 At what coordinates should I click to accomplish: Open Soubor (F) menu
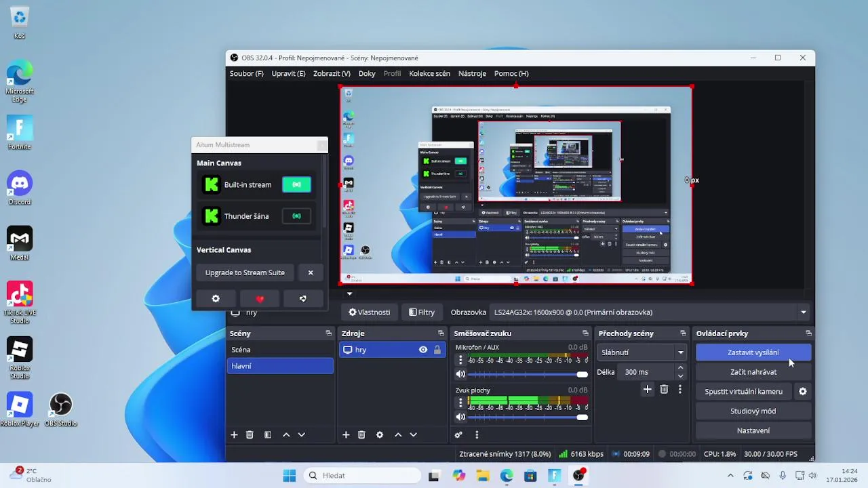(246, 73)
